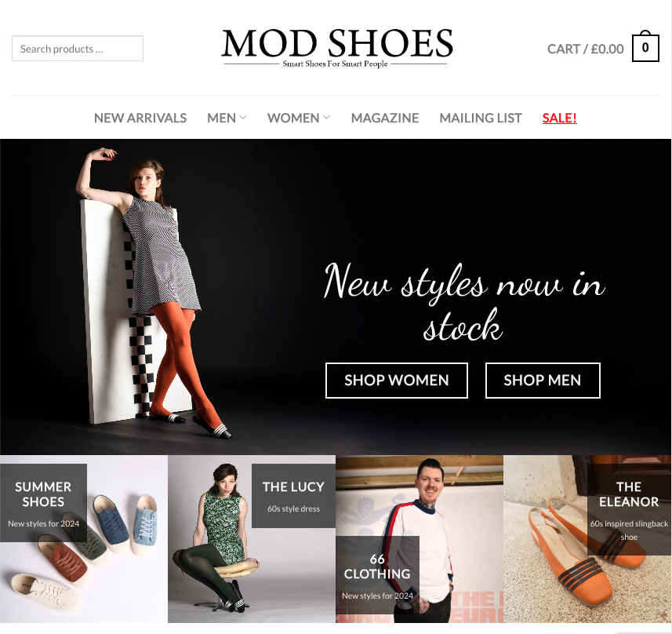Expand the Men menu chevron
672x634 pixels.
(243, 118)
